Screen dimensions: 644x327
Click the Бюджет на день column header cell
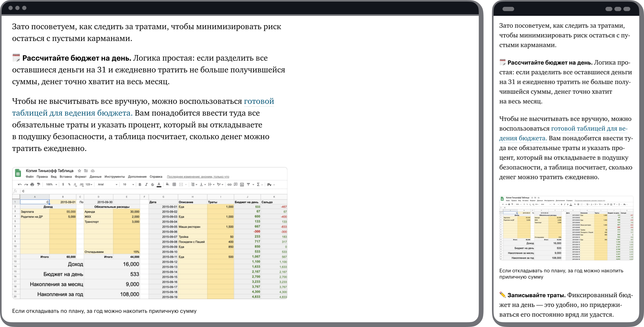coord(247,202)
